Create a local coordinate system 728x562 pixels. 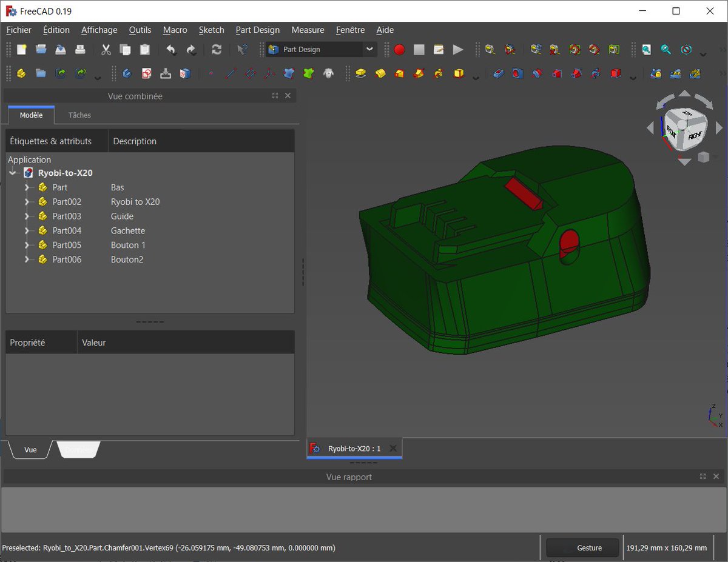point(270,73)
